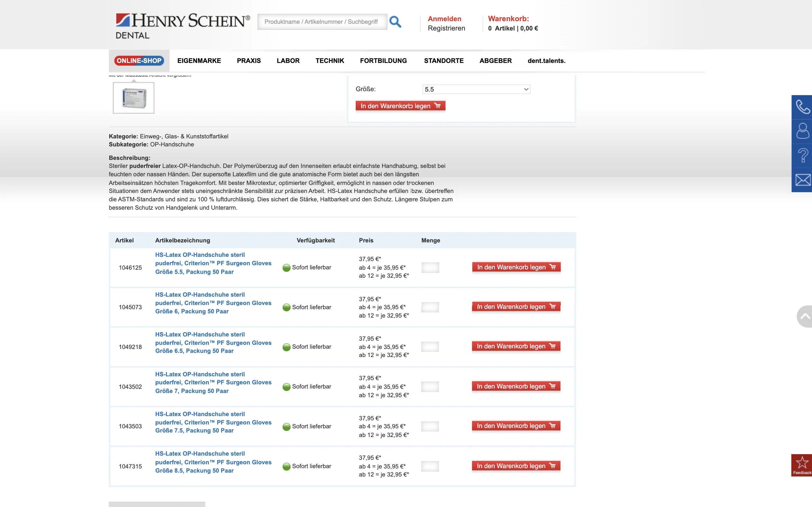Viewport: 812px width, 507px height.
Task: Click the Henry Schein Dental logo
Action: pos(183,26)
